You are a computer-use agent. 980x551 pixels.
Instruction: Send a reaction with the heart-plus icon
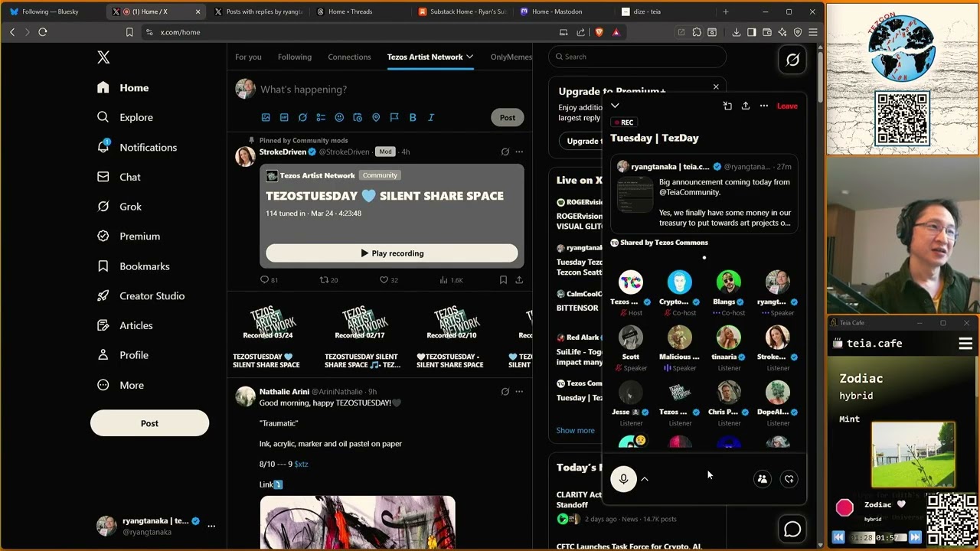789,479
